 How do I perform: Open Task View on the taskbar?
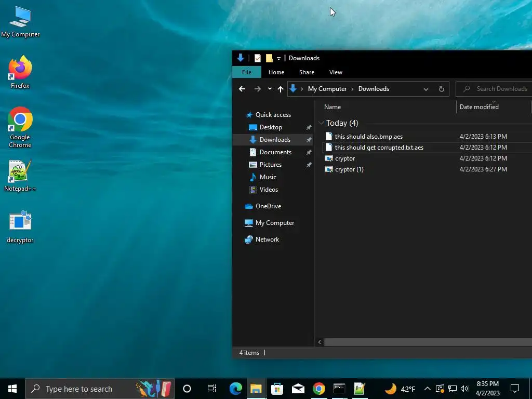[x=212, y=389]
